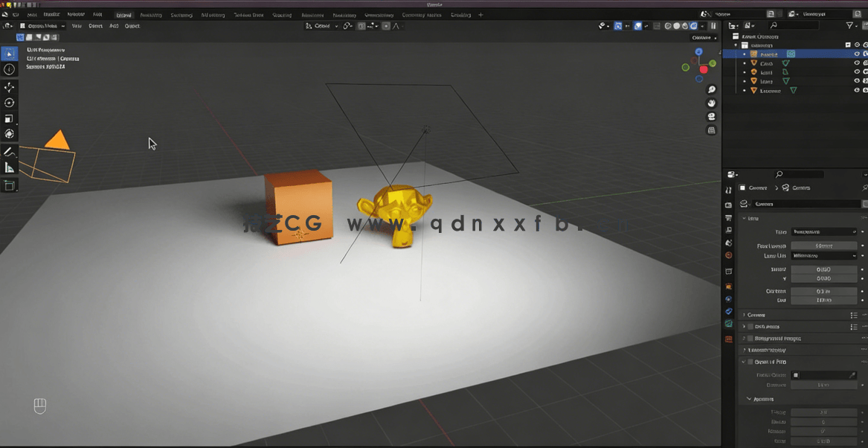Toggle the camera view icon in viewport sidebar
Viewport: 868px width, 448px height.
[x=711, y=116]
